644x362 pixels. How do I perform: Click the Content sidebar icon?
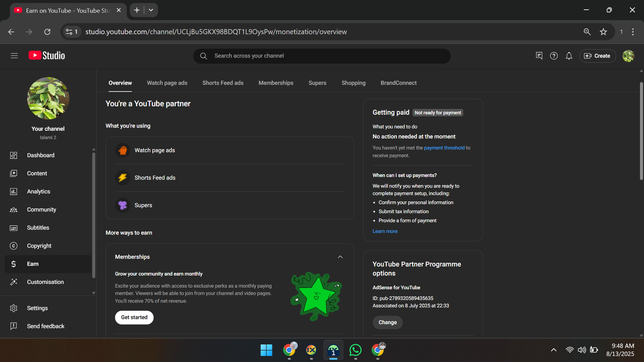14,173
